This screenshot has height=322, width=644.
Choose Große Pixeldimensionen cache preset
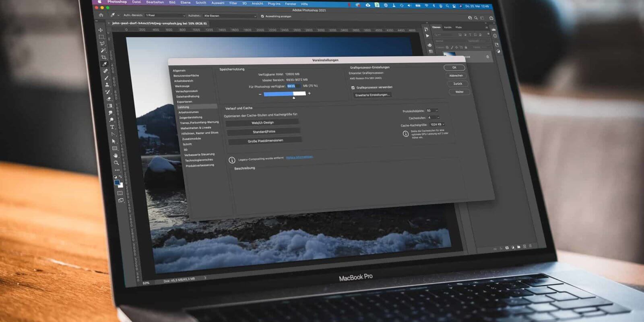[265, 141]
